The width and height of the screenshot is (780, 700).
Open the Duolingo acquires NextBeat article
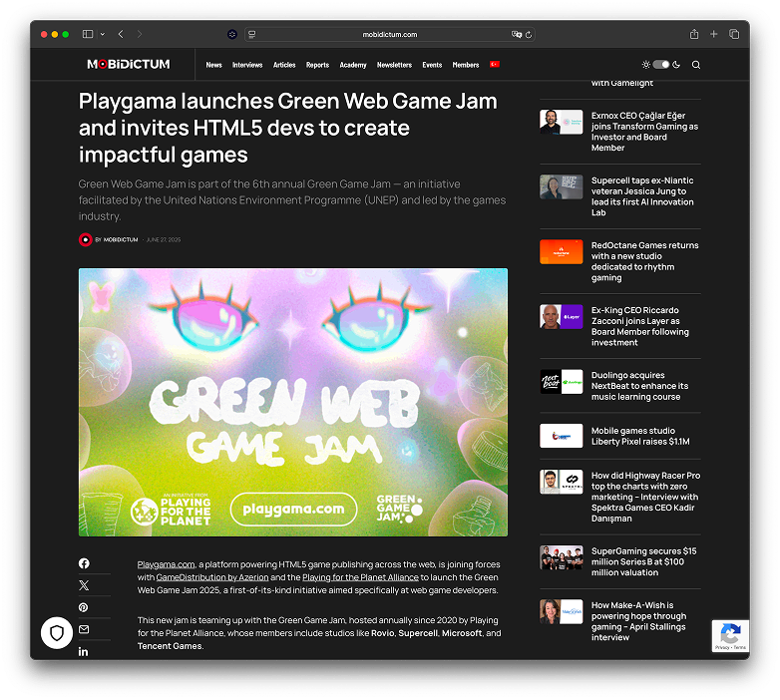[x=639, y=386]
